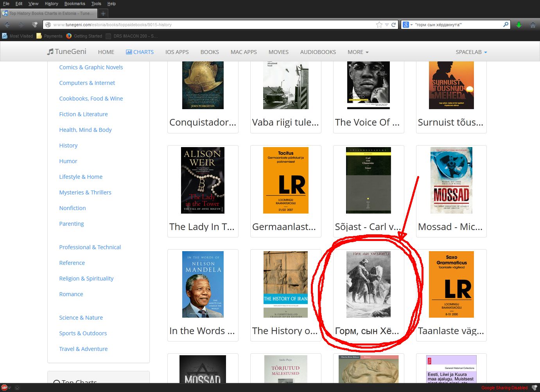Click the reload page icon in address bar
This screenshot has height=392, width=540.
(394, 25)
